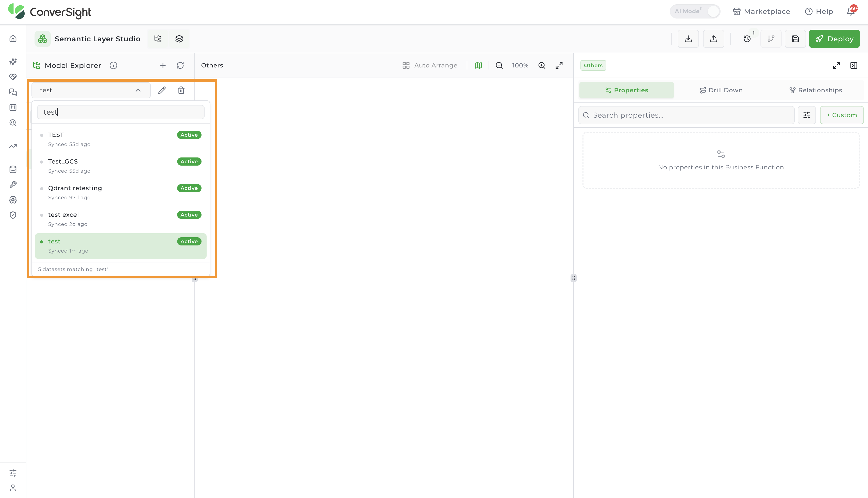Click the Deploy button

tap(834, 39)
